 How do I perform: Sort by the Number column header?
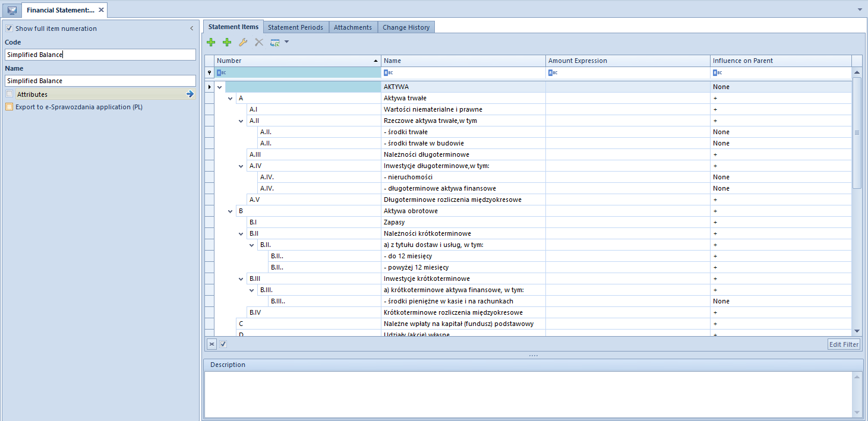click(298, 61)
